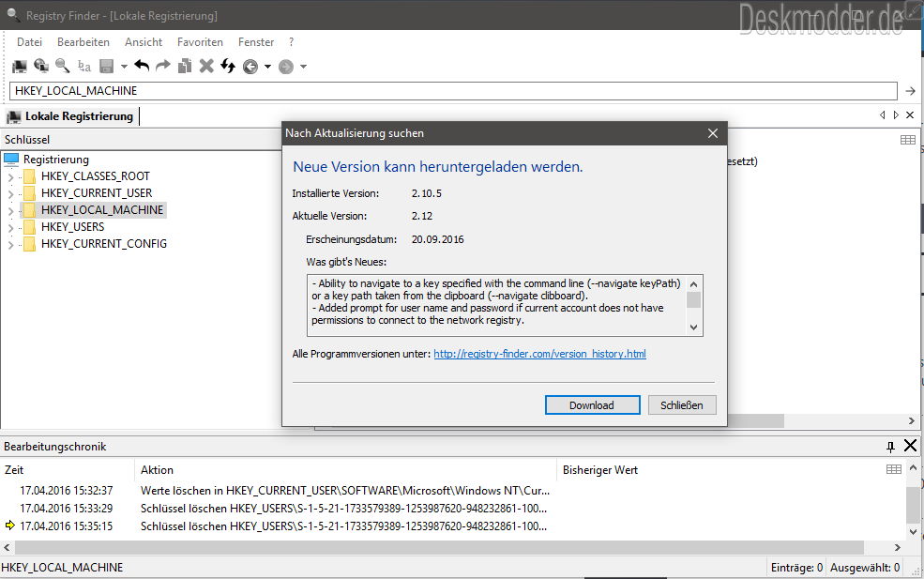Click the Ausgewählt: 0 status bar field
This screenshot has width=924, height=579.
(865, 568)
